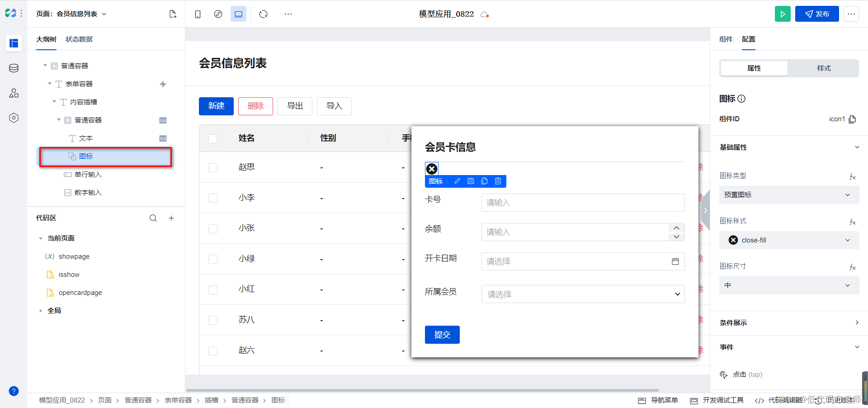The width and height of the screenshot is (868, 408).
Task: Select the 属性 tab
Action: (x=754, y=68)
